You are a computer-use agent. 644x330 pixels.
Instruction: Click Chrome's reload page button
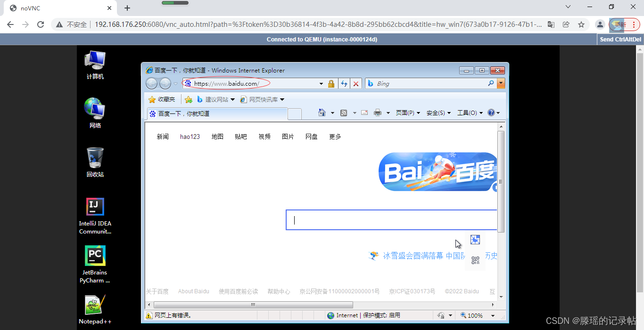pyautogui.click(x=41, y=24)
